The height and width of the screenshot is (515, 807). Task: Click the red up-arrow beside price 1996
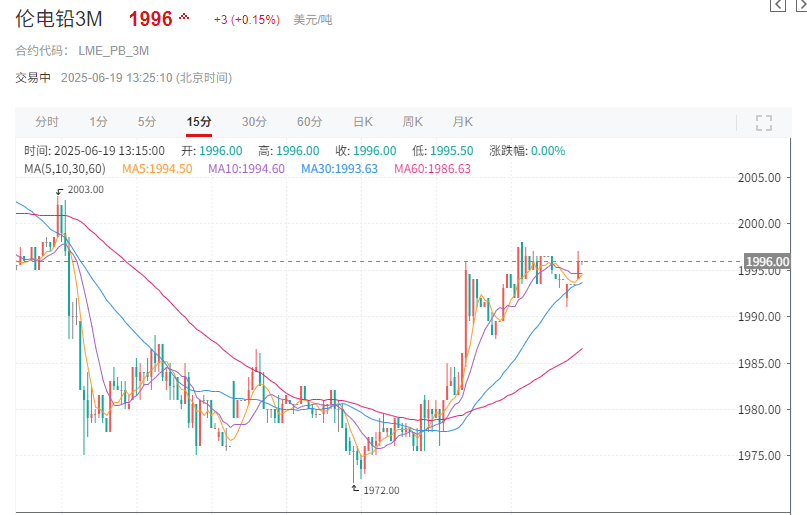184,19
